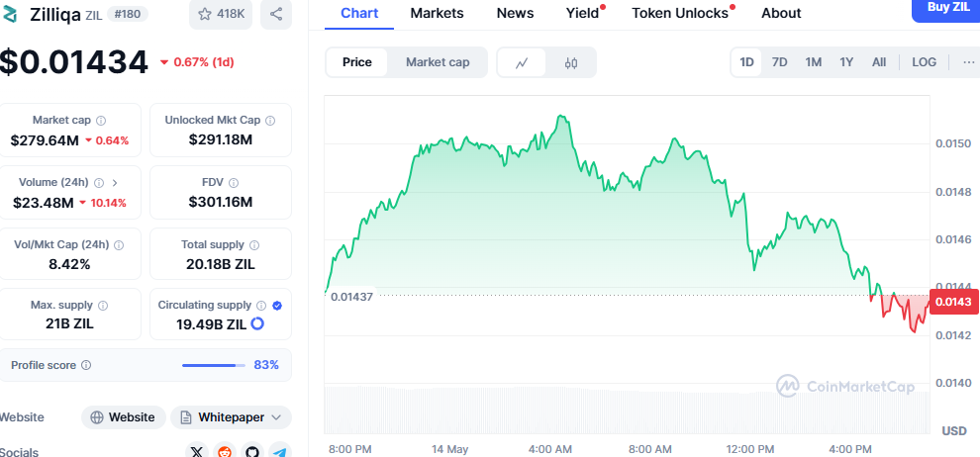Screen dimensions: 980x457
Task: Select the Price toggle
Action: click(357, 62)
